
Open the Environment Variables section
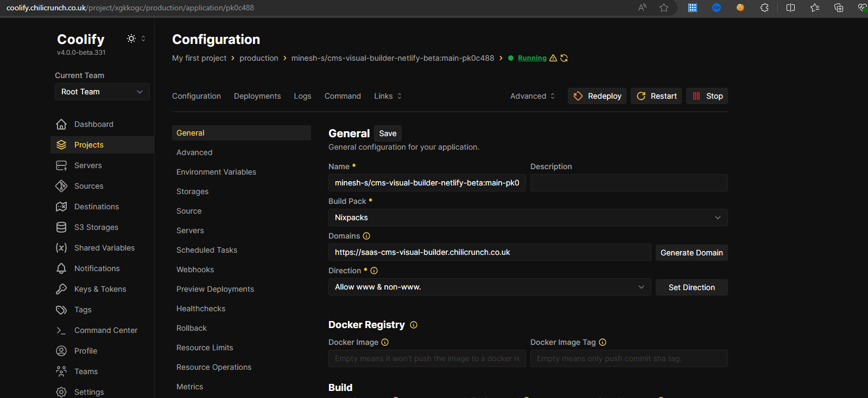[216, 172]
